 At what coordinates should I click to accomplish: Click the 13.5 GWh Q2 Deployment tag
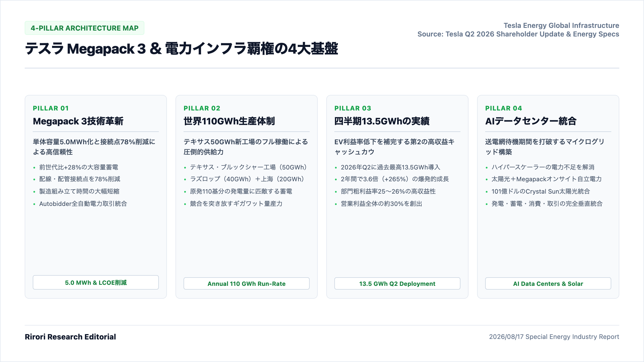coord(397,283)
